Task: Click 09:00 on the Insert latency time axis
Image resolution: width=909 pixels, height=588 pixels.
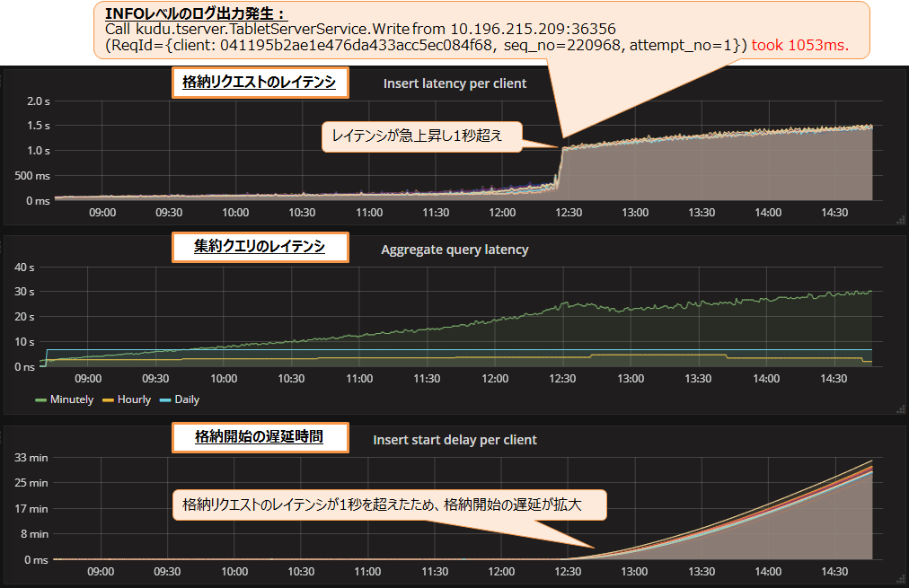Action: pos(102,213)
